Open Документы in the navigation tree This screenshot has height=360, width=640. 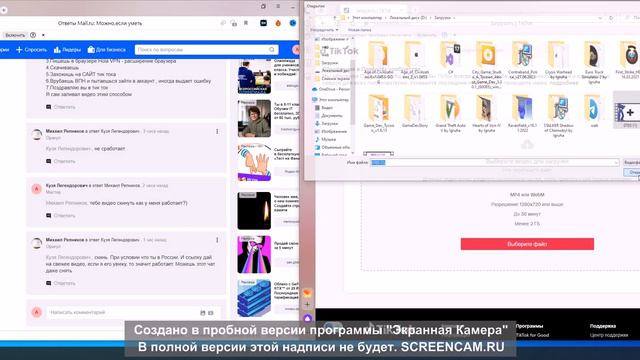point(329,116)
